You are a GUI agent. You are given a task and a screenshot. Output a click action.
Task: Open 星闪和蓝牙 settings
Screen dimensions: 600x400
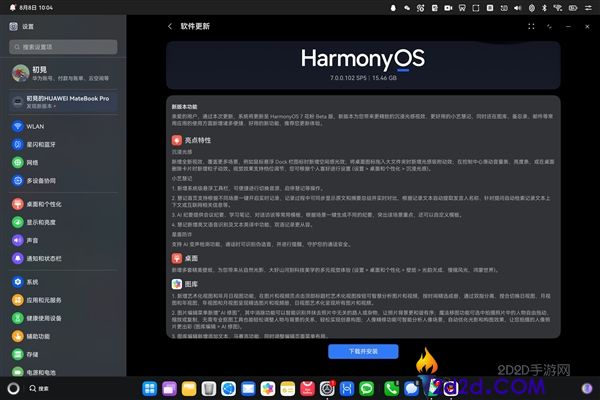63,144
